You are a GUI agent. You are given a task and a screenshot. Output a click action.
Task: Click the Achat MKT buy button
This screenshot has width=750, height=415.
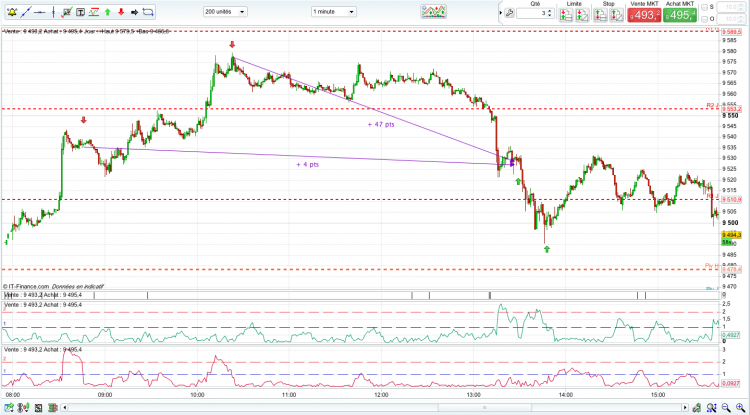tap(680, 15)
